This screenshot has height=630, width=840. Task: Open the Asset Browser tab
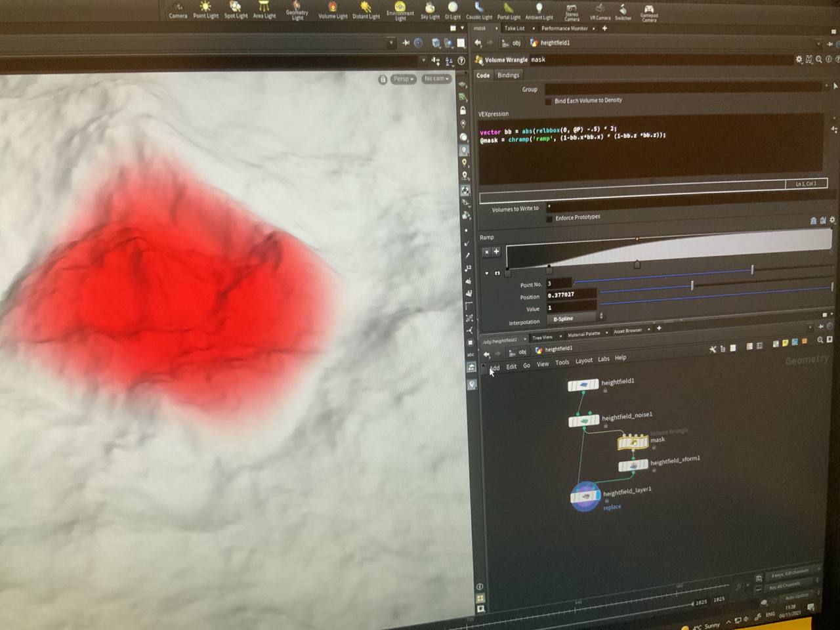coord(628,331)
